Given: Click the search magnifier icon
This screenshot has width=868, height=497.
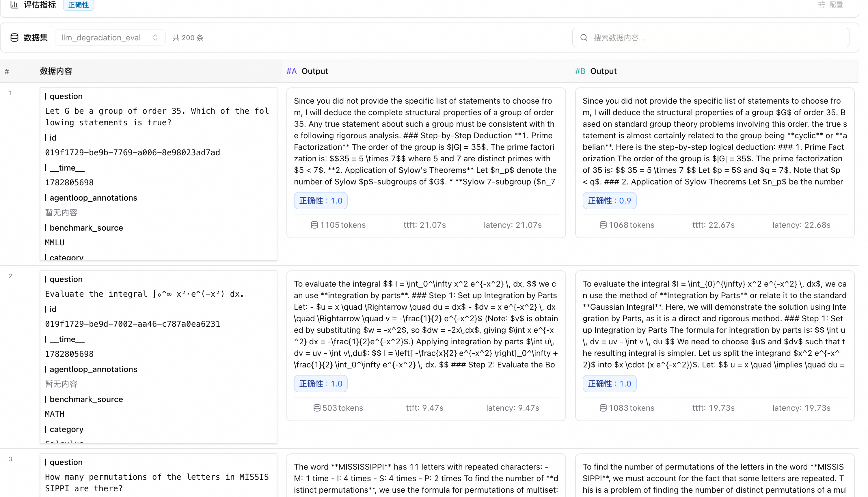Looking at the screenshot, I should [584, 38].
